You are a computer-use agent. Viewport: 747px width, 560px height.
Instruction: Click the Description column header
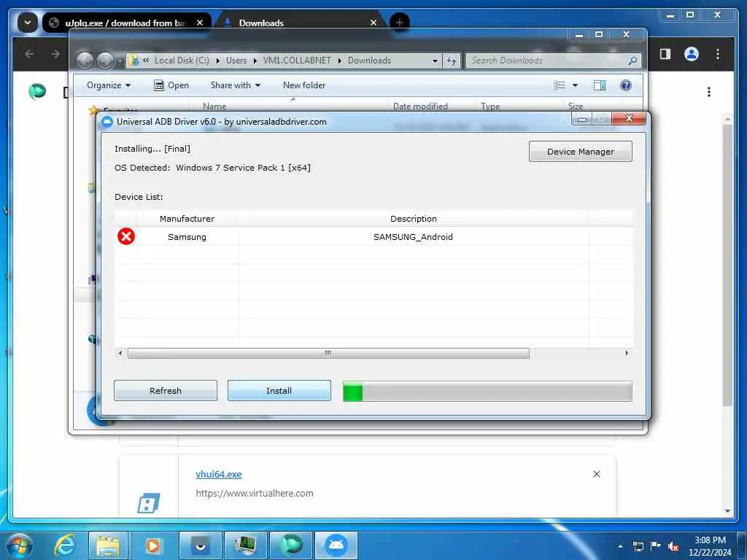(413, 219)
